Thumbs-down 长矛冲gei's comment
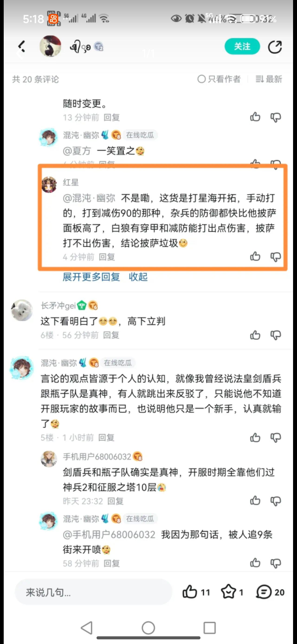The width and height of the screenshot is (297, 644). point(276,335)
